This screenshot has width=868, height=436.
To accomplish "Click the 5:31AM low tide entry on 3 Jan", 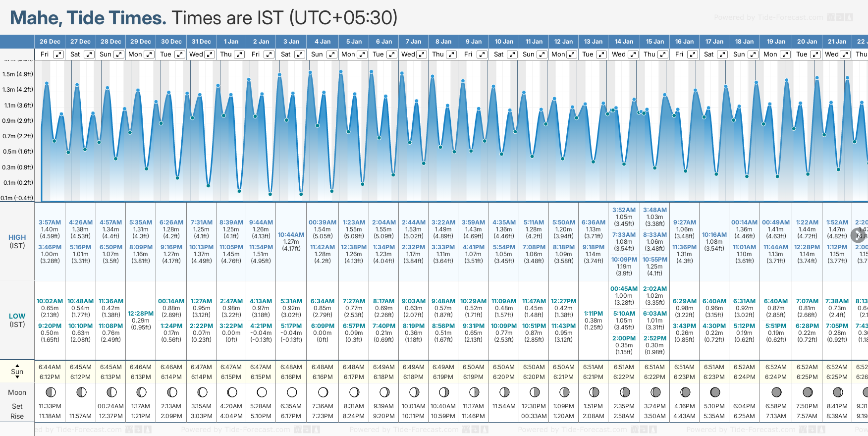I will [x=291, y=301].
